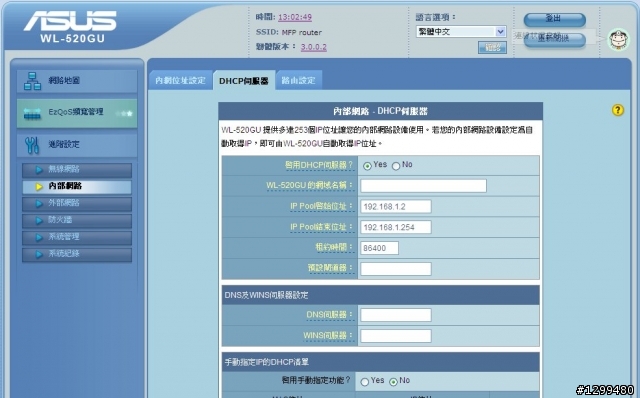Select No for 啟用手動指定功能
This screenshot has height=398, width=640.
(393, 382)
